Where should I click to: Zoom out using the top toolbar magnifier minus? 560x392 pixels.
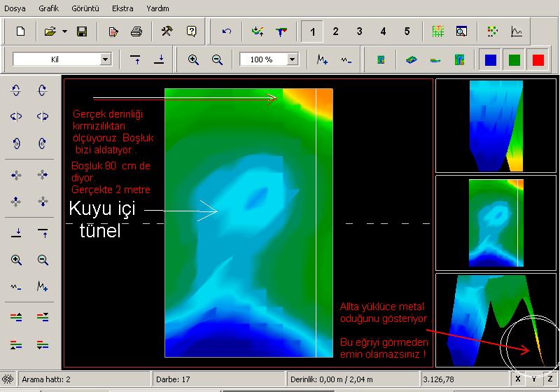pyautogui.click(x=217, y=59)
